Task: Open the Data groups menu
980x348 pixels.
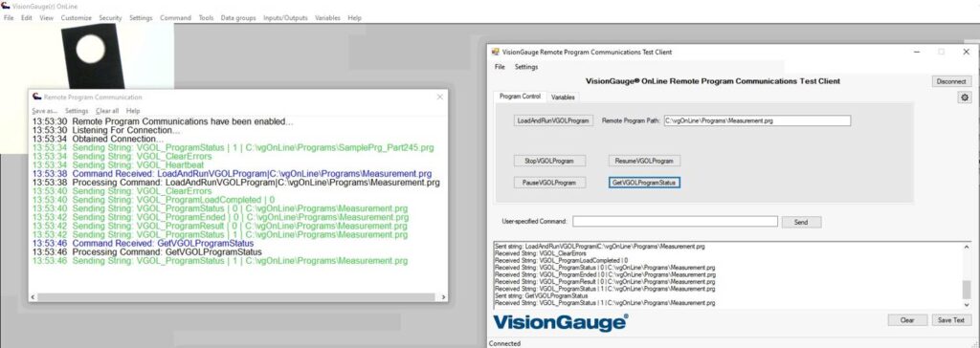Action: pos(238,18)
